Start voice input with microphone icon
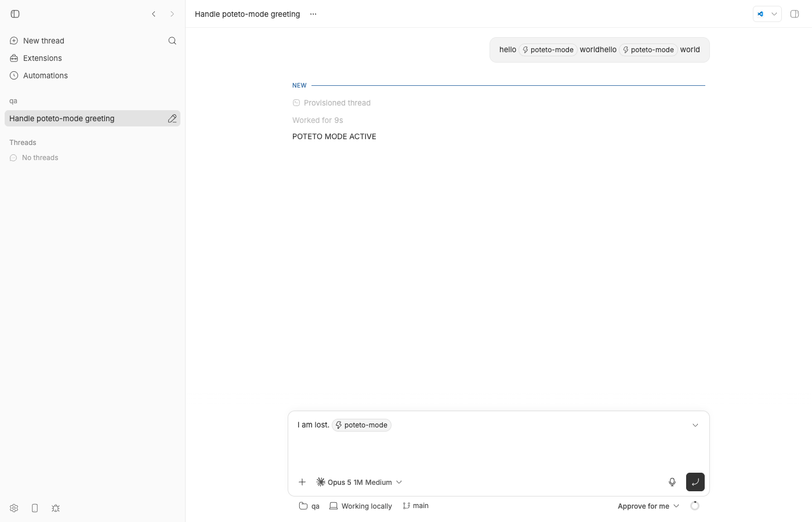 coord(672,482)
